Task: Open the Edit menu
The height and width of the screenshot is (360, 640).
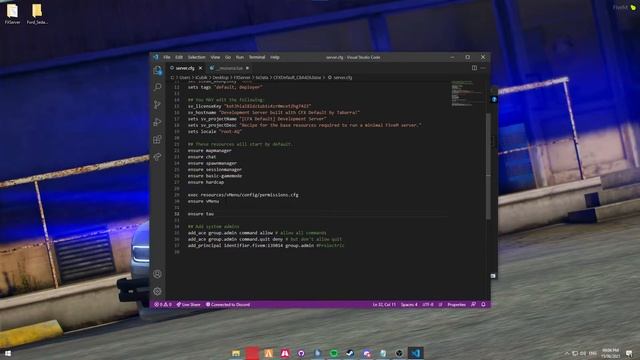Action: pos(179,57)
